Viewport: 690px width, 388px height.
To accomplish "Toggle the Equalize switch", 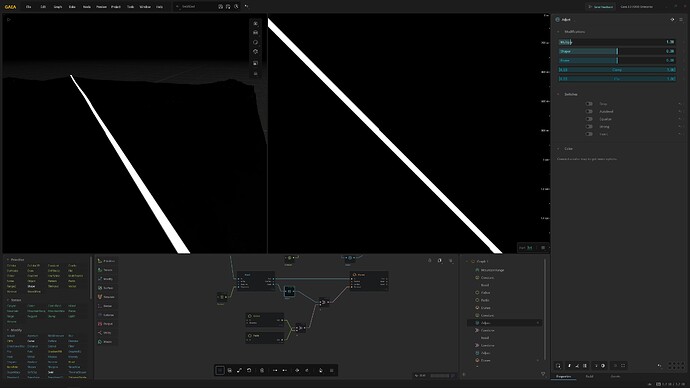I will click(x=589, y=119).
